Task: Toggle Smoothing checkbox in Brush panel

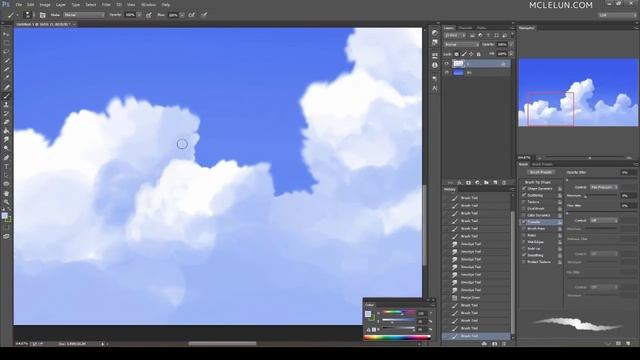Action: pos(524,255)
